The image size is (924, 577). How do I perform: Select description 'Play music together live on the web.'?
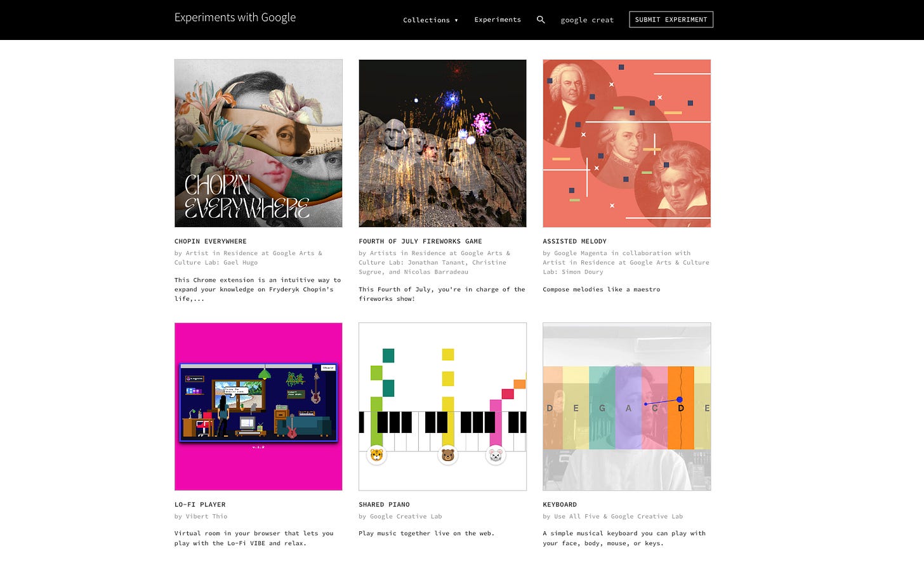[426, 533]
